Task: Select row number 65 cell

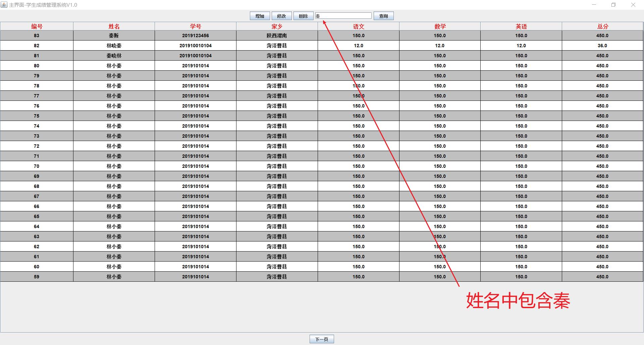Action: (x=37, y=216)
